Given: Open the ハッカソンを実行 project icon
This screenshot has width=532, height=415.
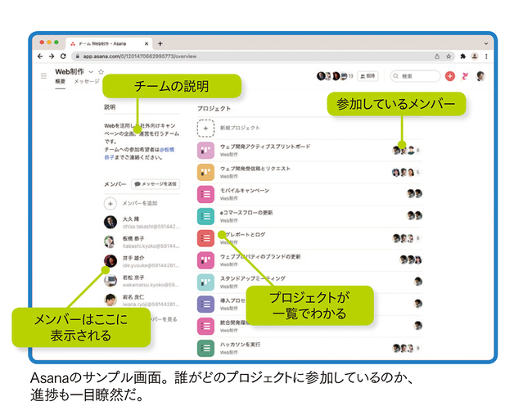Looking at the screenshot, I should 205,348.
